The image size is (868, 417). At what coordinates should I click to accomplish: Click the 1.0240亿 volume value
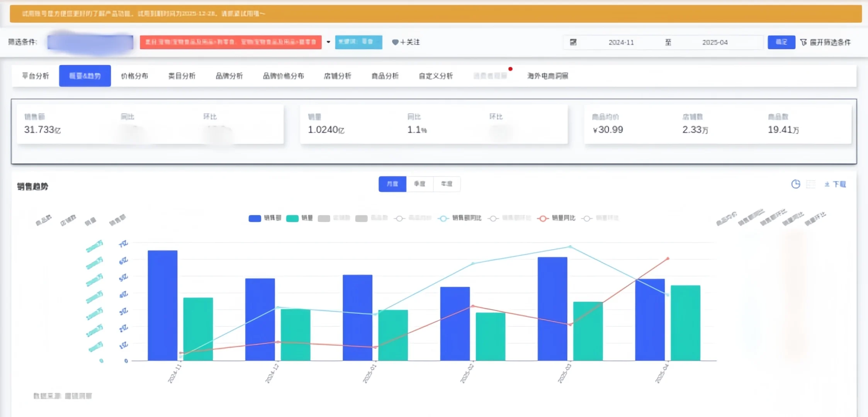point(326,130)
